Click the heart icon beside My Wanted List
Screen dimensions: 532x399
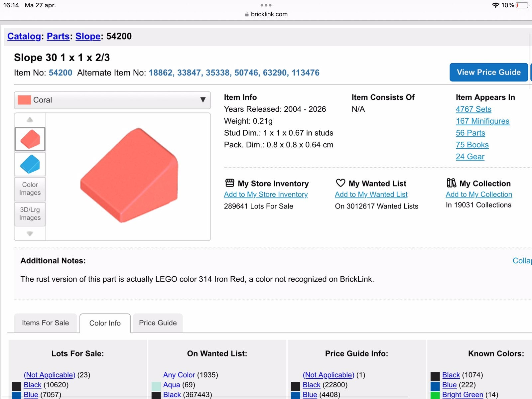[x=340, y=183]
